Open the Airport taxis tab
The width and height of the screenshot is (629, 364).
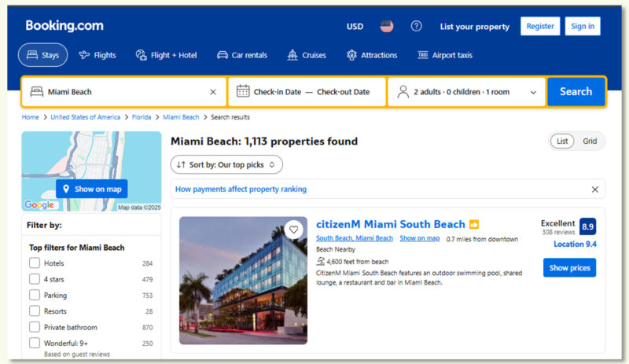click(x=445, y=55)
